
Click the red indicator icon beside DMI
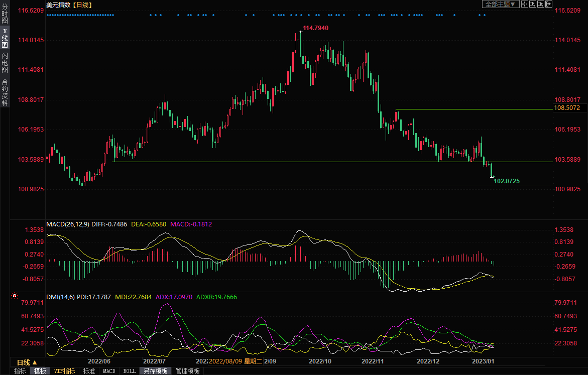click(15, 296)
